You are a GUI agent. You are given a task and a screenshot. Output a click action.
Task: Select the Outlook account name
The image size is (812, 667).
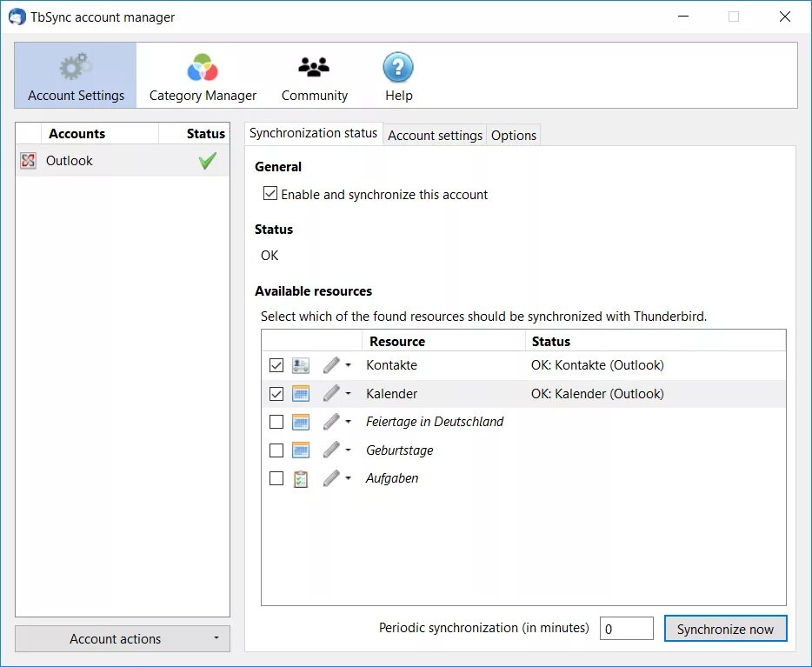70,161
